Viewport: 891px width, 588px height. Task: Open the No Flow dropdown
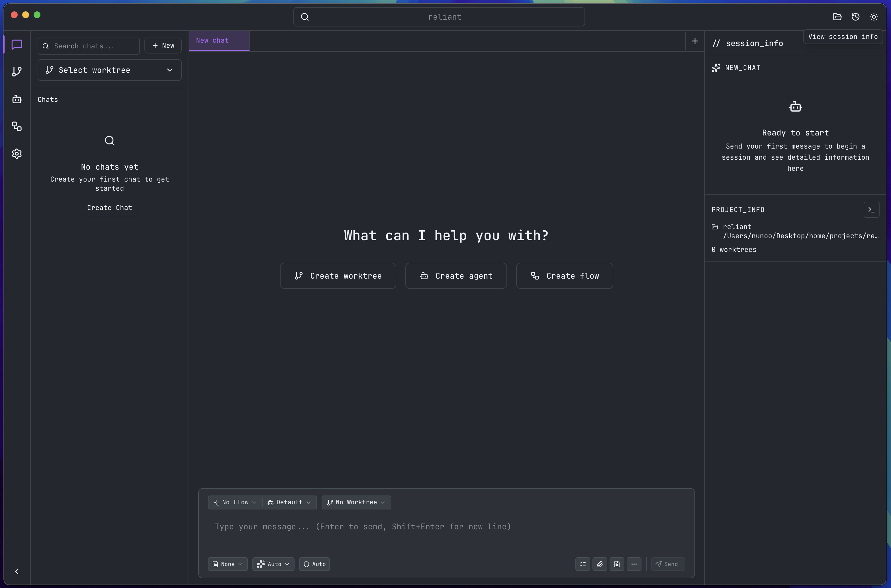coord(234,502)
